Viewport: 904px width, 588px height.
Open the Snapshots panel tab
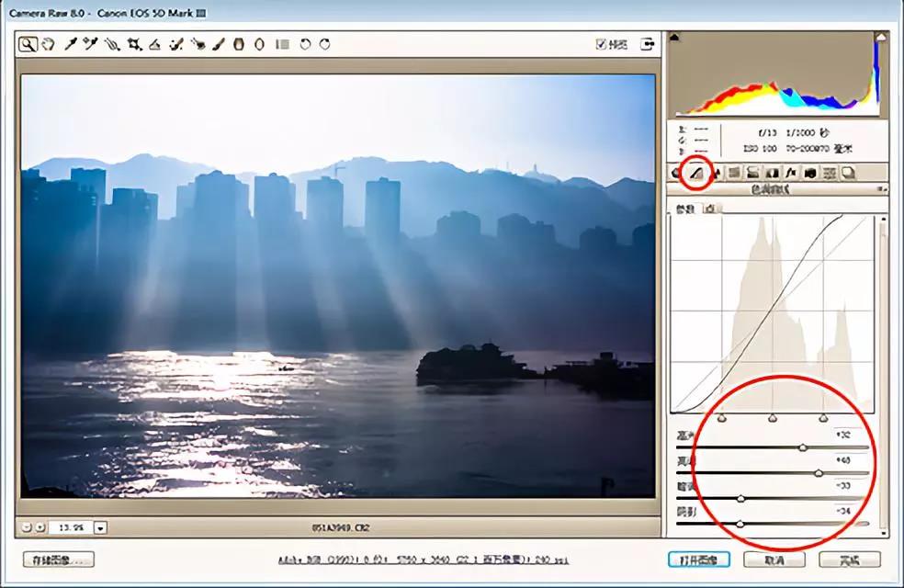pos(848,173)
